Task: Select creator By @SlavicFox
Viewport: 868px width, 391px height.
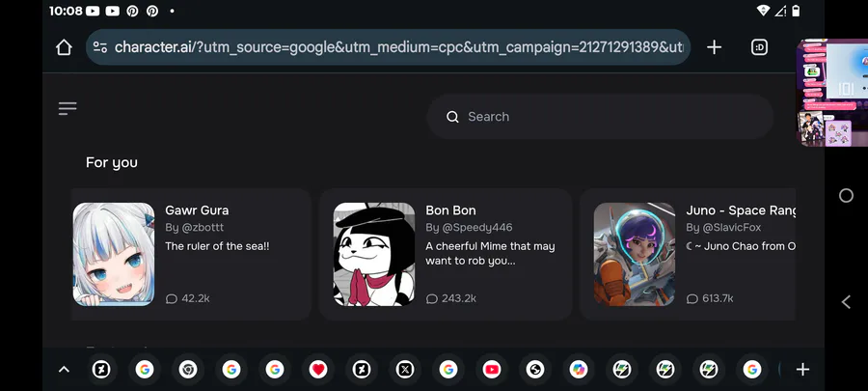Action: pos(723,228)
